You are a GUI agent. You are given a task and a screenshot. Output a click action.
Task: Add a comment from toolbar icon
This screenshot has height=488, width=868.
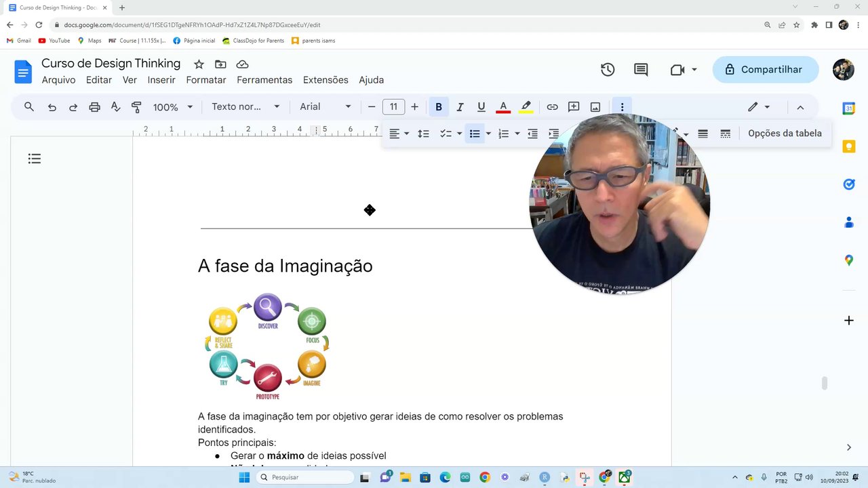[574, 107]
